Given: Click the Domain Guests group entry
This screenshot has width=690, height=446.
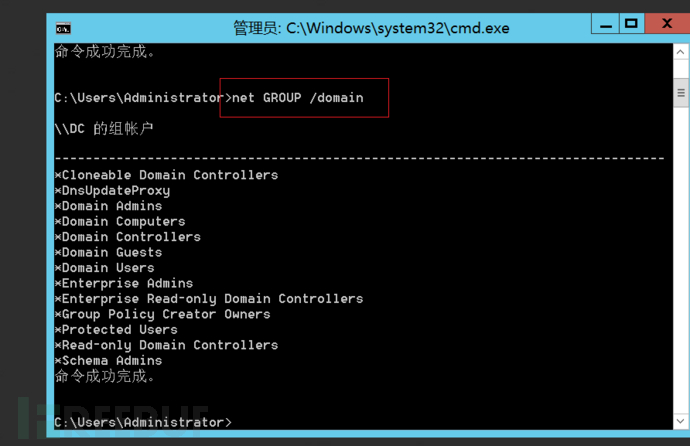Looking at the screenshot, I should click(112, 252).
